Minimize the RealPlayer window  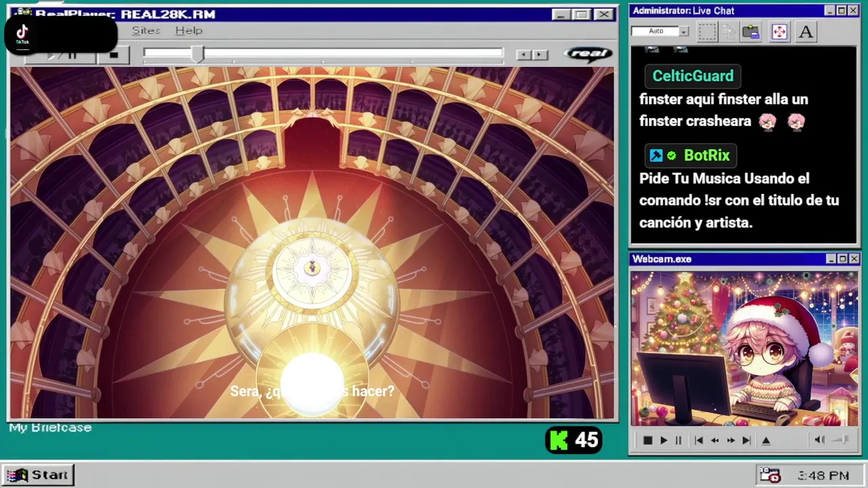click(561, 14)
